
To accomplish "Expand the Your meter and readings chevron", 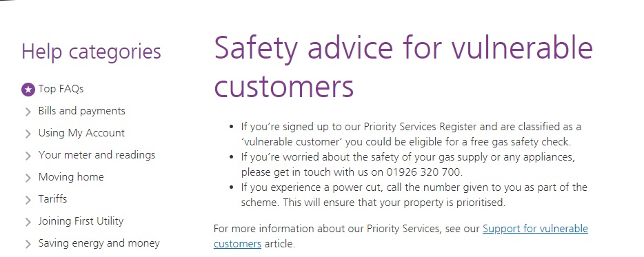I will pos(28,156).
